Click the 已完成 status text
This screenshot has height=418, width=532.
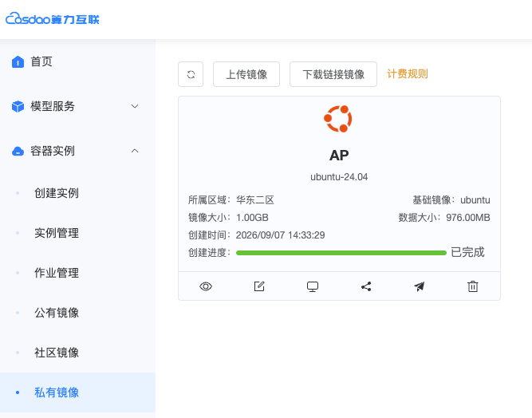point(467,252)
